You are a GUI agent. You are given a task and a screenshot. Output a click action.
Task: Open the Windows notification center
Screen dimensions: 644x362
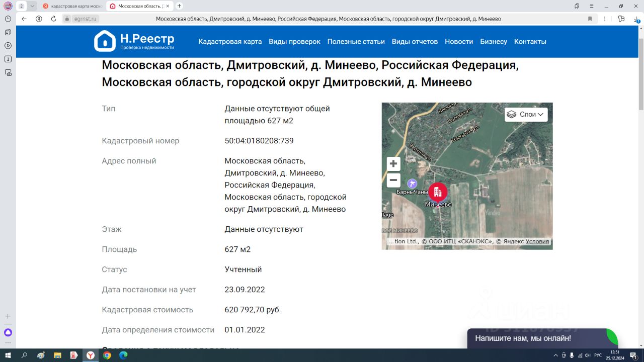(633, 355)
